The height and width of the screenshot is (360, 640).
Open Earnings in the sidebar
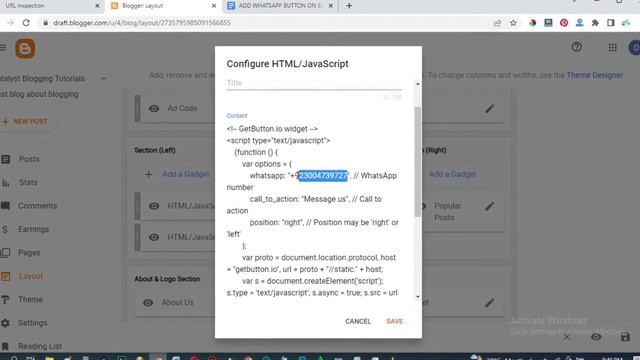tap(33, 229)
